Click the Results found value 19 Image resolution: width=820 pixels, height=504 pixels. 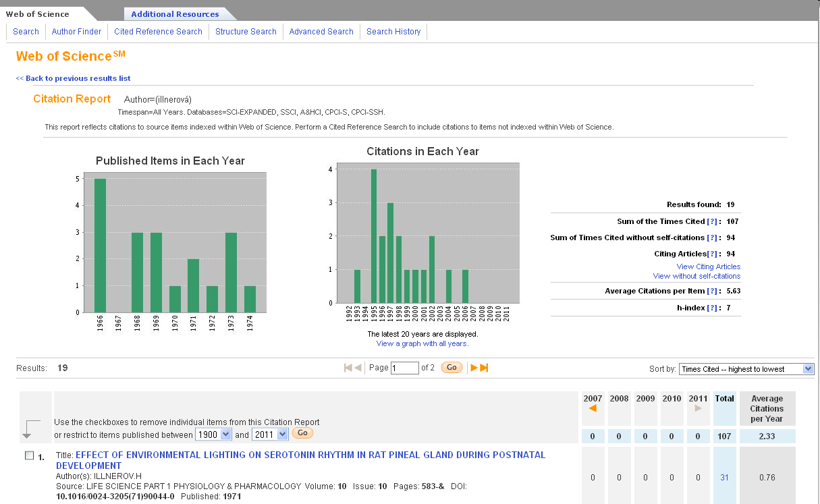tap(731, 204)
